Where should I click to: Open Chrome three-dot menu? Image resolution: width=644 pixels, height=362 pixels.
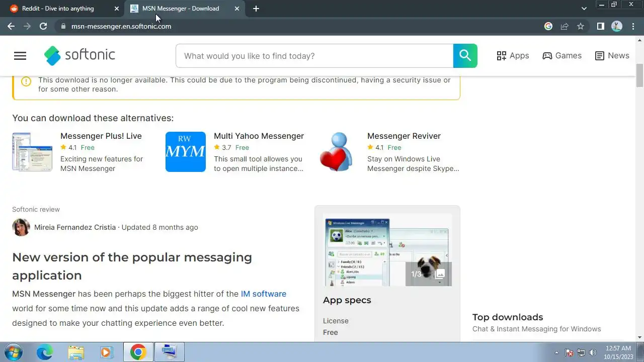point(633,26)
